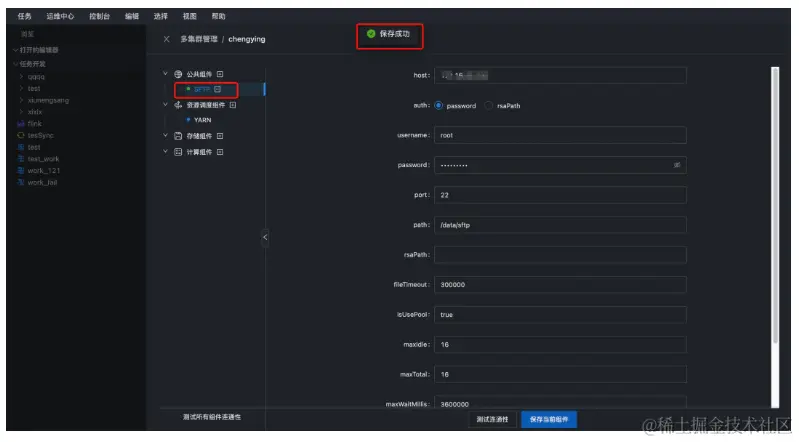The width and height of the screenshot is (799, 442).
Task: Open the work_121 task icon
Action: (21, 171)
